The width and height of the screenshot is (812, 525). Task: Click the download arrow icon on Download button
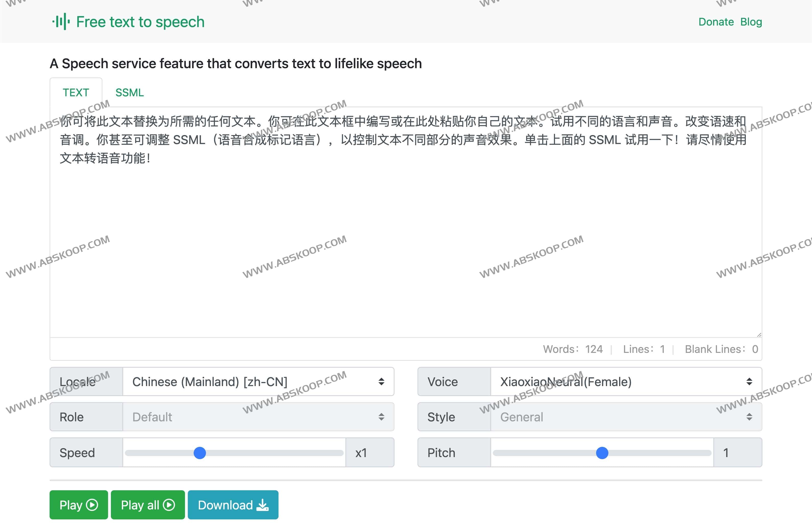(x=262, y=505)
